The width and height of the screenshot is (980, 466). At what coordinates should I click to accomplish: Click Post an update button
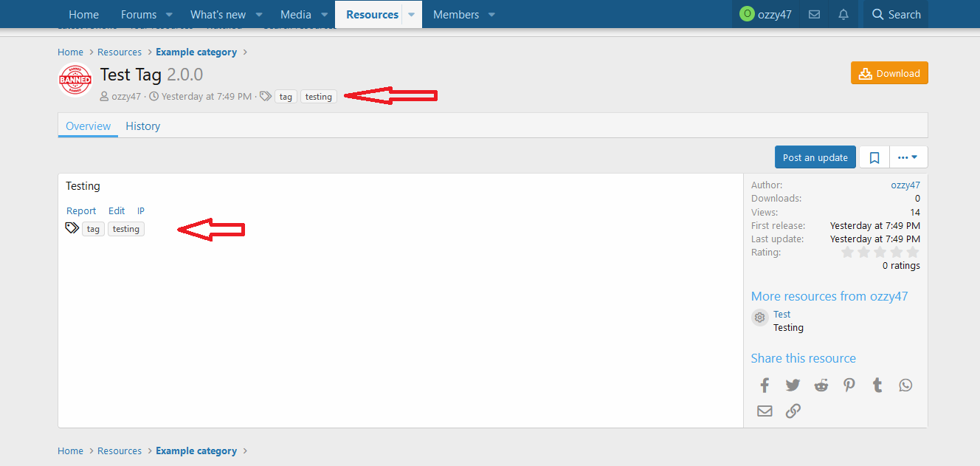[x=815, y=157]
